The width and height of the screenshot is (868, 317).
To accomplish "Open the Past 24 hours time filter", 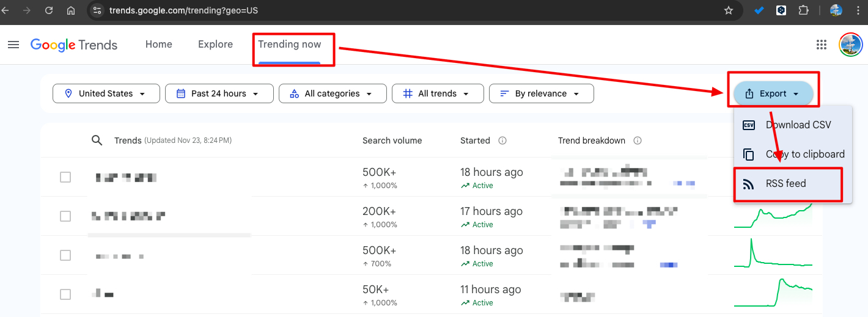I will click(x=218, y=93).
